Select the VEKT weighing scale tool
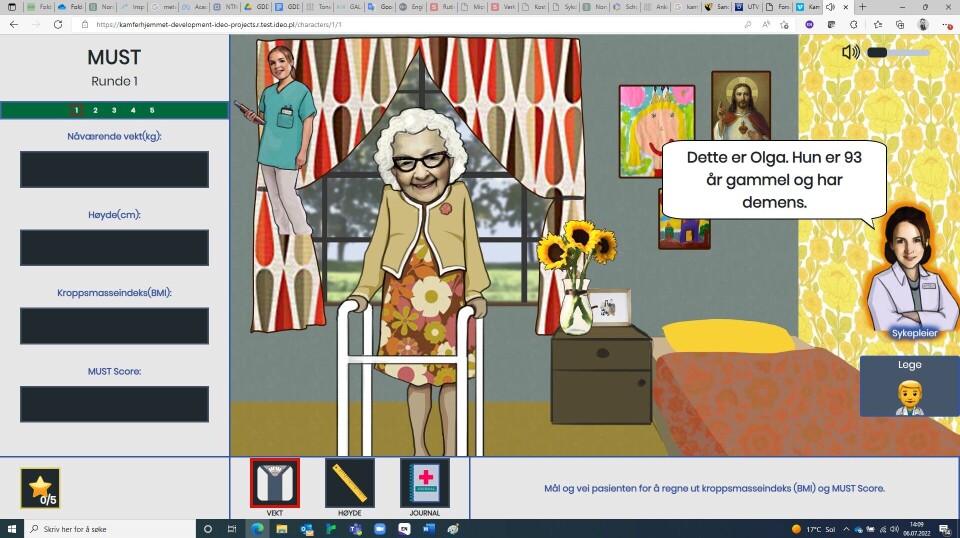960x538 pixels. [274, 484]
